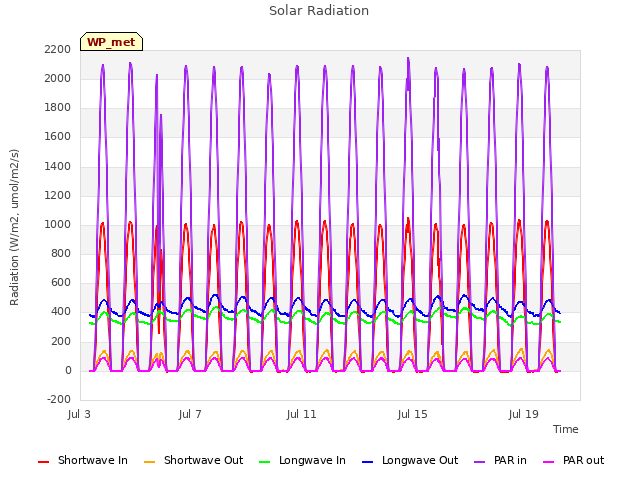Click the green Longwave In legend swatch
Viewport: 640px width, 480px height.
pos(264,462)
